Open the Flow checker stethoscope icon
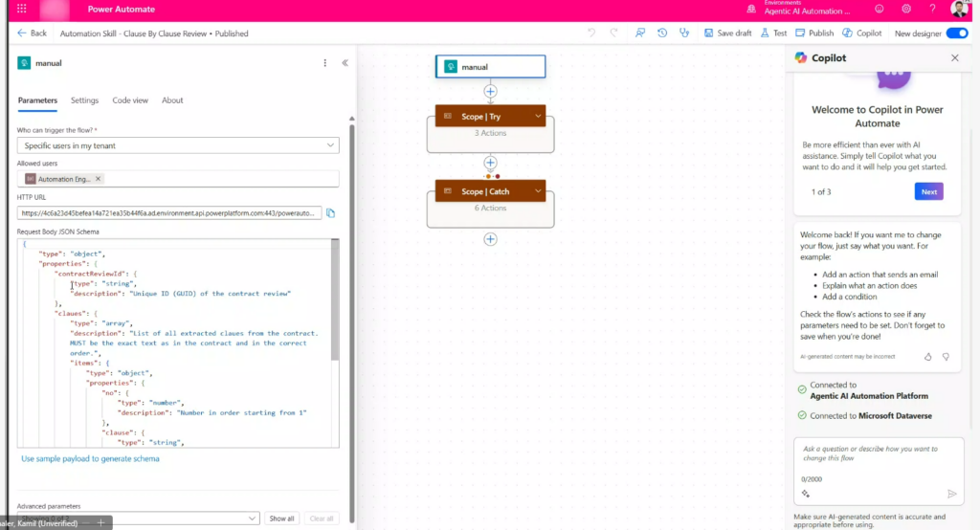The height and width of the screenshot is (530, 980). click(x=684, y=33)
